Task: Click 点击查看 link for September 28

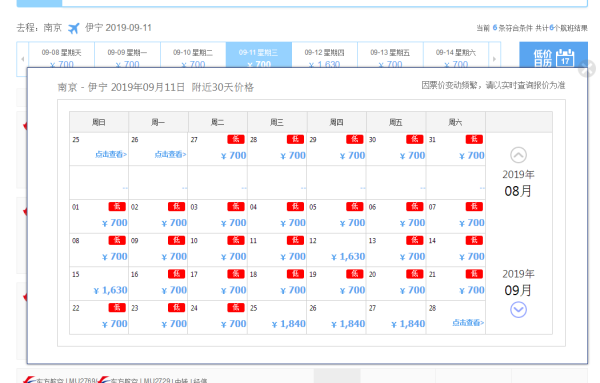Action: [468, 323]
